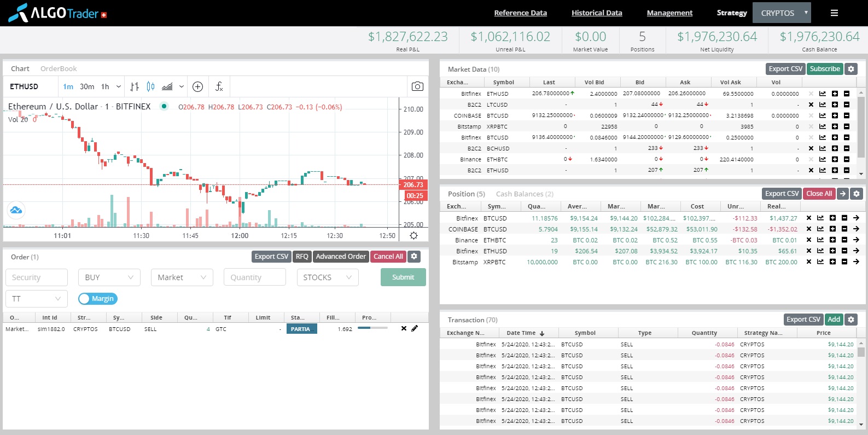Click the Subscribe button in Market Data
Viewport: 868px width, 435px height.
(x=825, y=69)
